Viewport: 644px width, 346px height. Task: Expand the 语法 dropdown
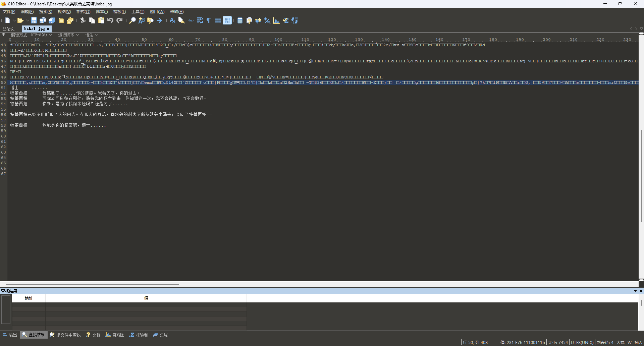pyautogui.click(x=92, y=35)
